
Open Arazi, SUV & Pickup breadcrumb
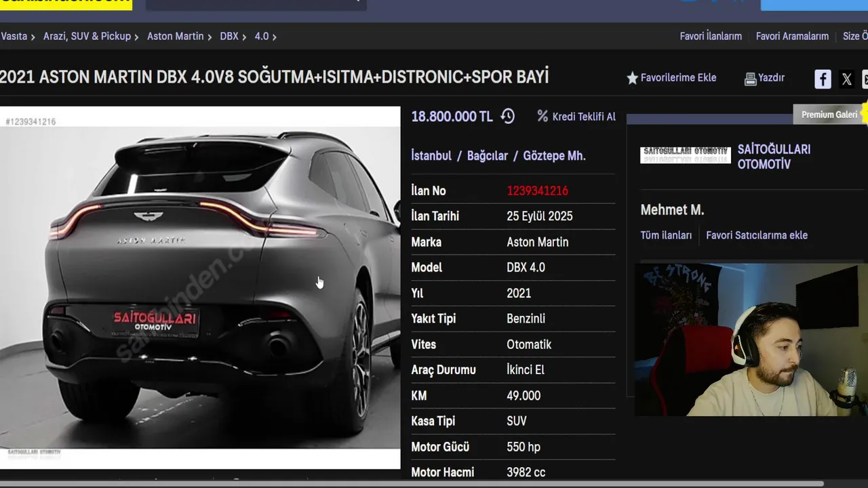tap(87, 37)
